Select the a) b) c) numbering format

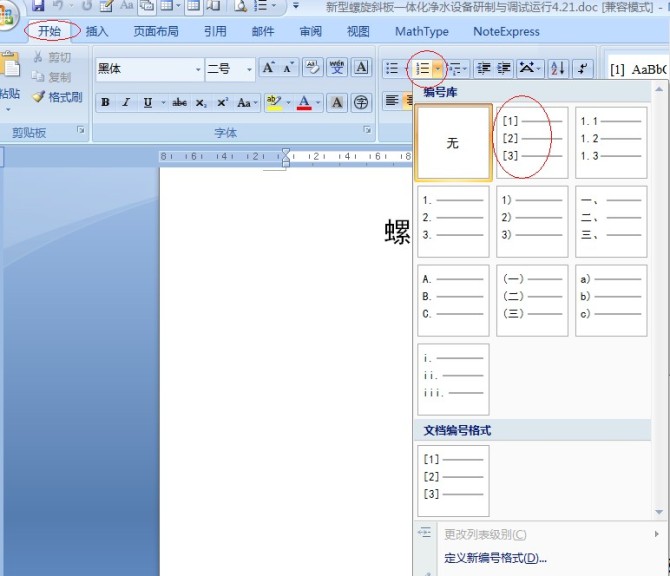611,300
